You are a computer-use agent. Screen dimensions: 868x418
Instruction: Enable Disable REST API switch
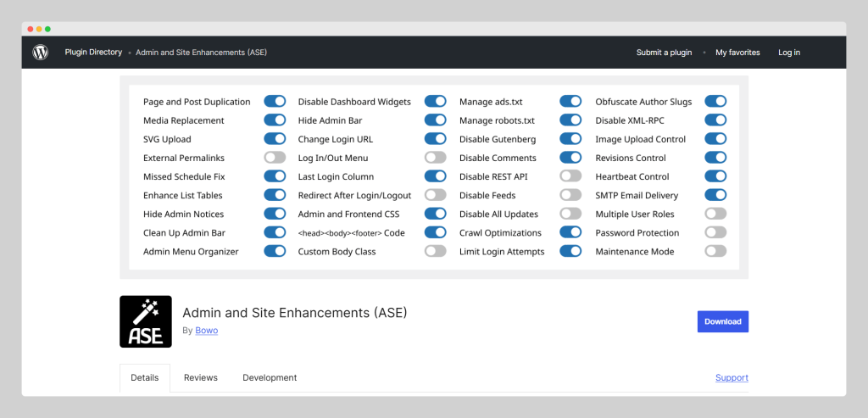click(570, 176)
